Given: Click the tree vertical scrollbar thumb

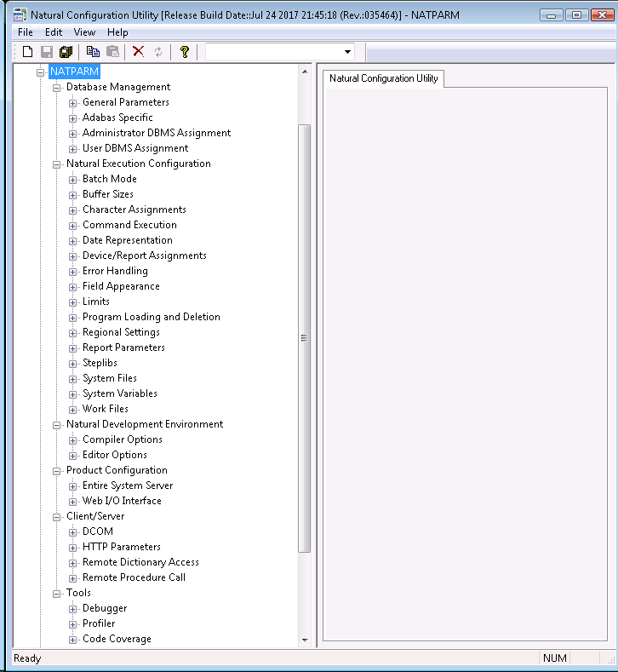Looking at the screenshot, I should pyautogui.click(x=305, y=339).
